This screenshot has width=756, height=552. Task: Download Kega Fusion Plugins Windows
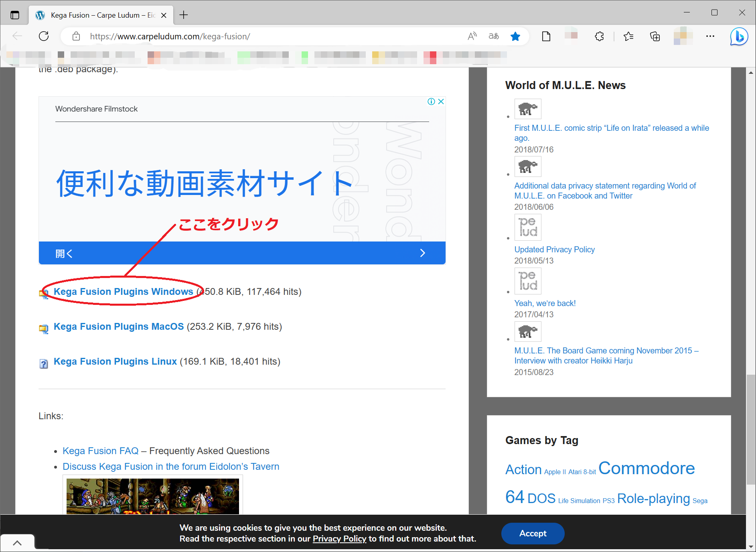124,292
